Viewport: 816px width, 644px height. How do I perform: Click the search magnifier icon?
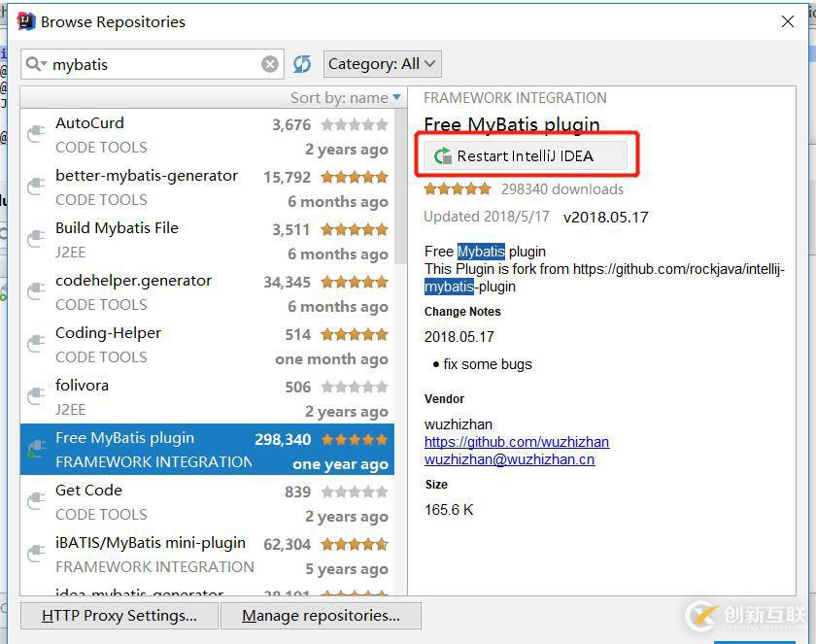[34, 64]
